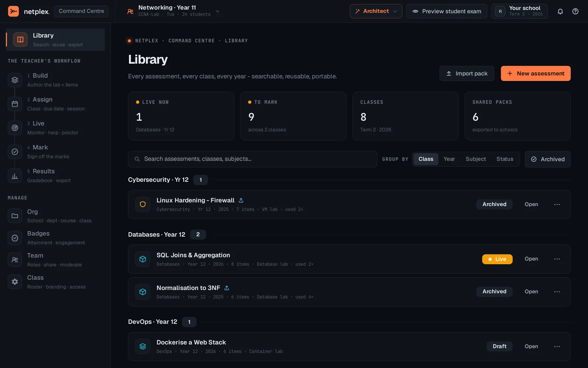Click the Library book icon in sidebar
588x368 pixels.
point(21,40)
